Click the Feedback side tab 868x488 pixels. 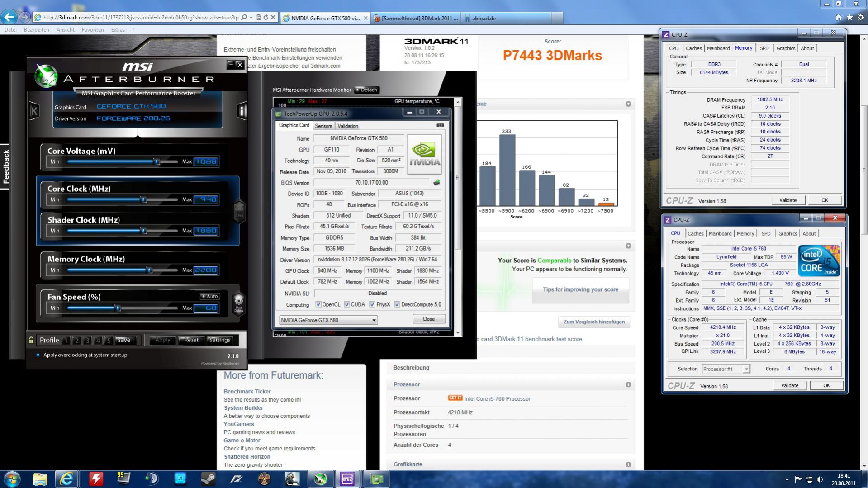point(5,166)
